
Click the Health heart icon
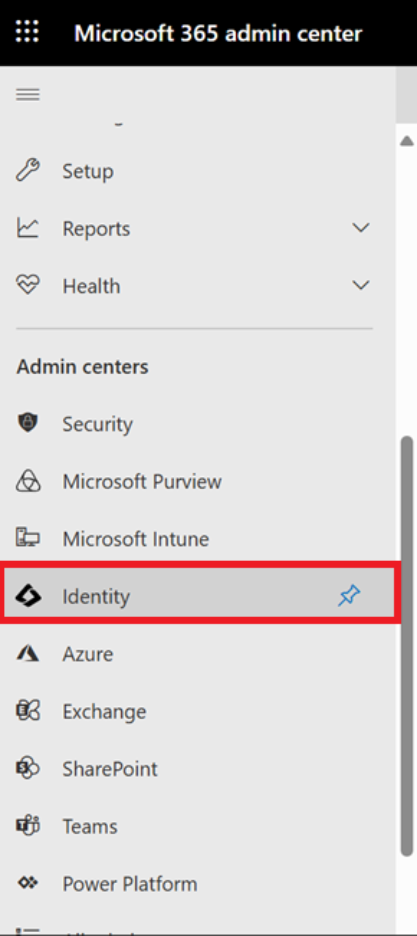point(27,285)
